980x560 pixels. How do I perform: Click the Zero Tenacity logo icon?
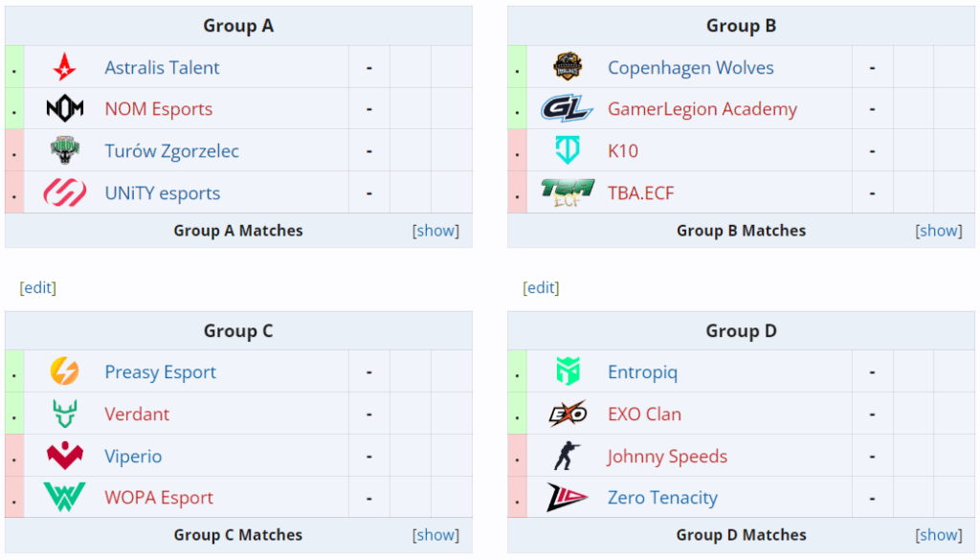tap(568, 498)
